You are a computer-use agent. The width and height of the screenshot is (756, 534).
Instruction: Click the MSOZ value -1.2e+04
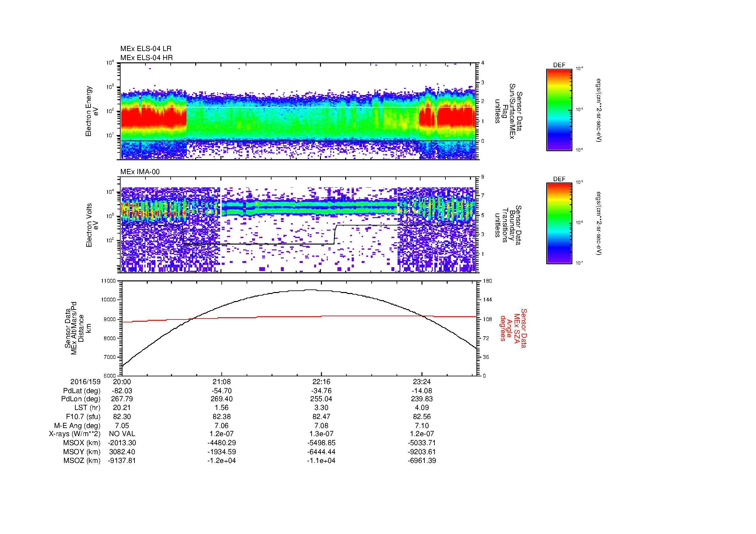coord(222,461)
